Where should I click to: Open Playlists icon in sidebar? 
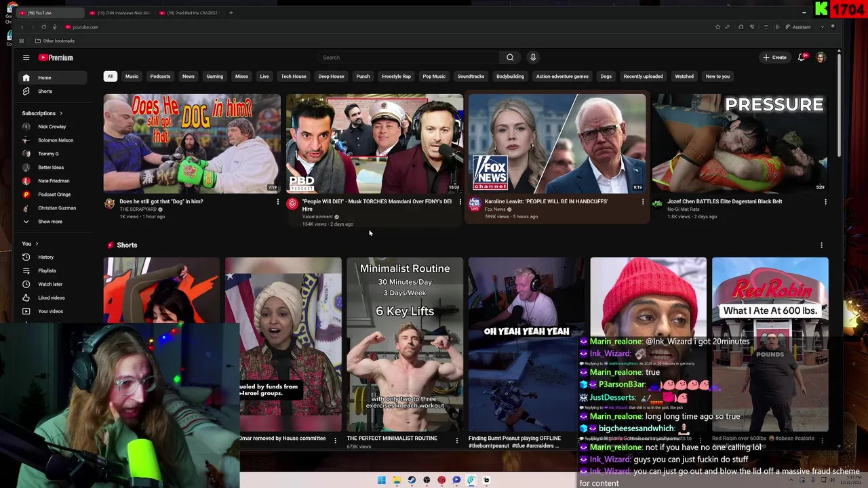(x=26, y=270)
